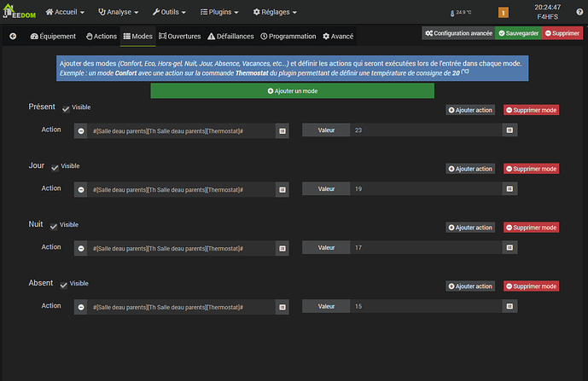588x381 pixels.
Task: Open the Réglages dropdown menu
Action: [275, 12]
